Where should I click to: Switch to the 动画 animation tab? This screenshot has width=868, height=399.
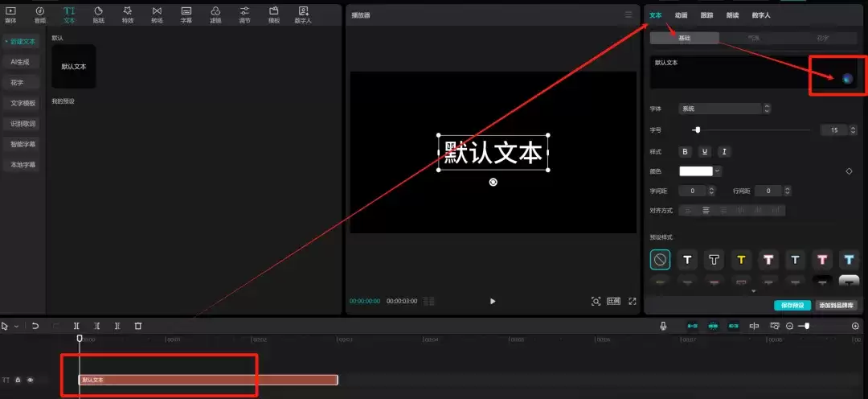(x=682, y=15)
